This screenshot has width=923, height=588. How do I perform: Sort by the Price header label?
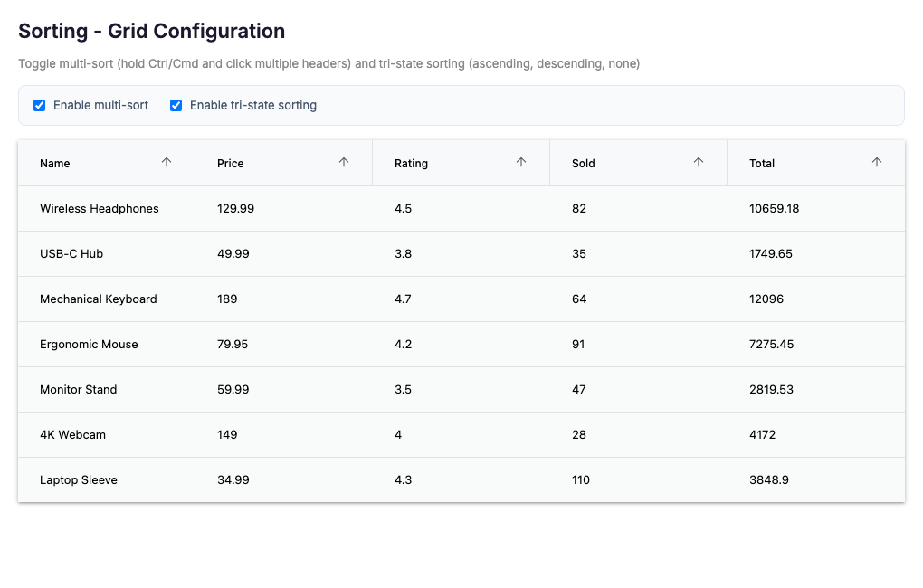click(231, 164)
